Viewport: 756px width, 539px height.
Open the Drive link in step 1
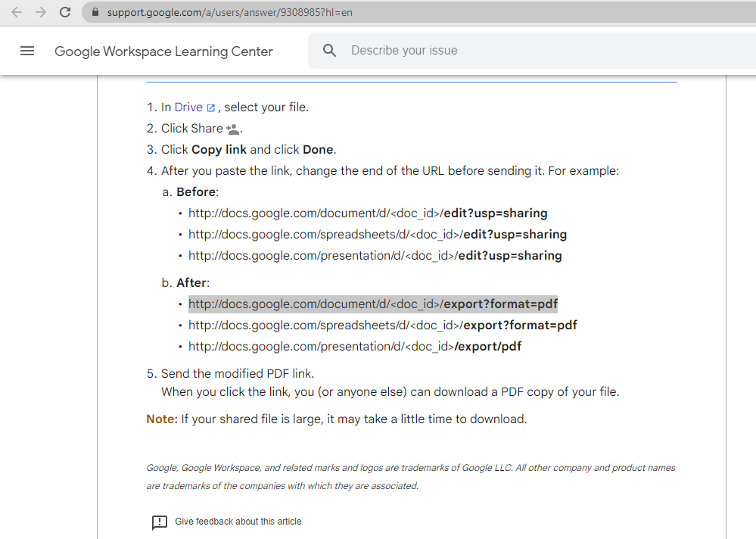click(x=188, y=107)
